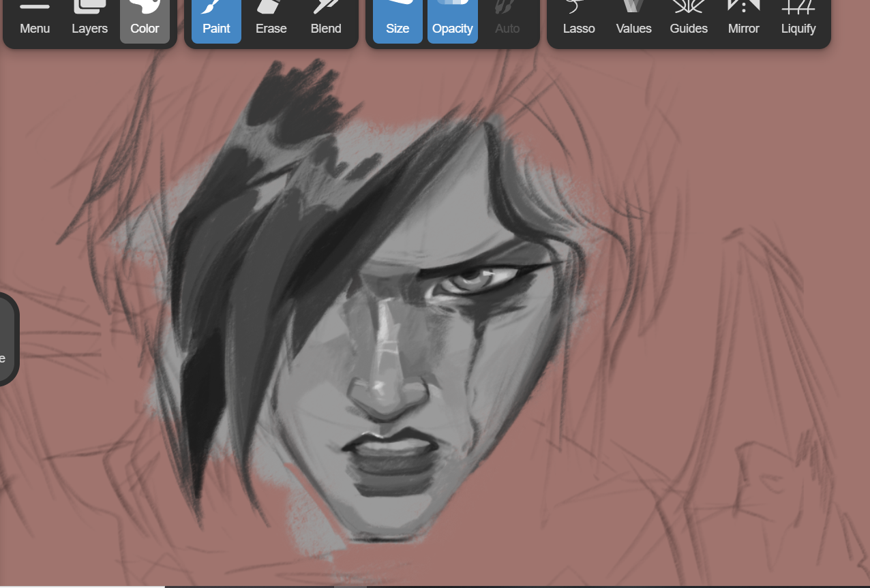Toggle the Opacity control

pyautogui.click(x=452, y=19)
